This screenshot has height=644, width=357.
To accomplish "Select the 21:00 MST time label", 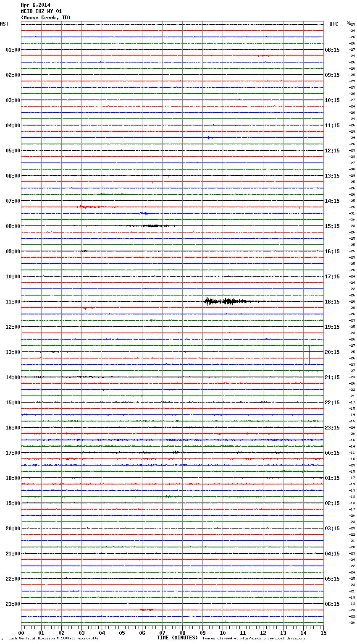I will pyautogui.click(x=13, y=554).
